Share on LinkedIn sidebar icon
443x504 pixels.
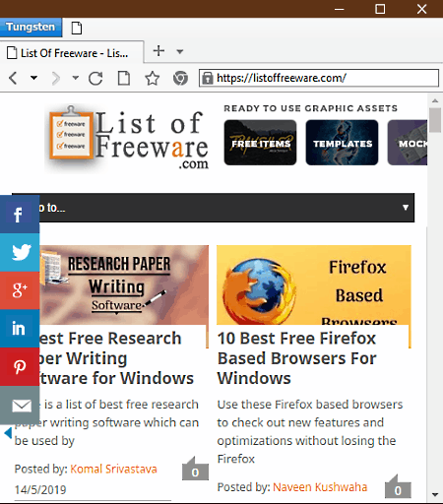tap(19, 329)
